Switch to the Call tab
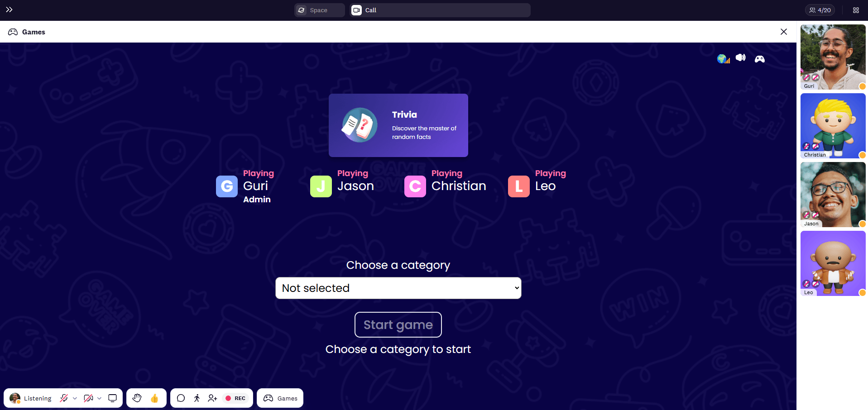The image size is (868, 410). [440, 10]
